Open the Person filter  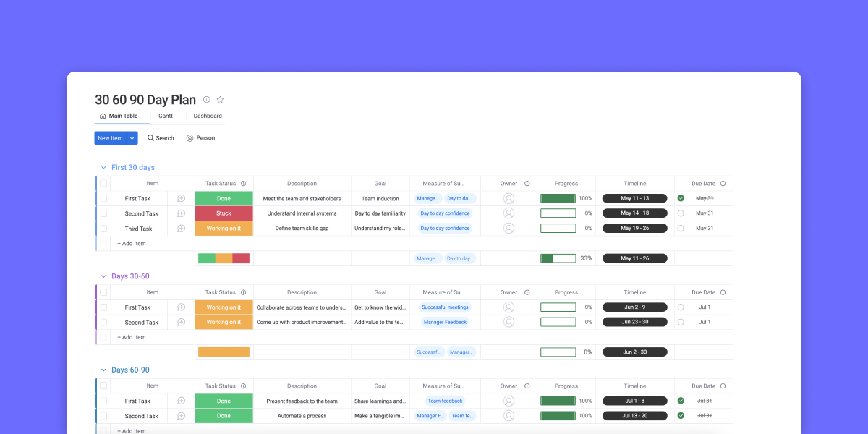click(200, 138)
